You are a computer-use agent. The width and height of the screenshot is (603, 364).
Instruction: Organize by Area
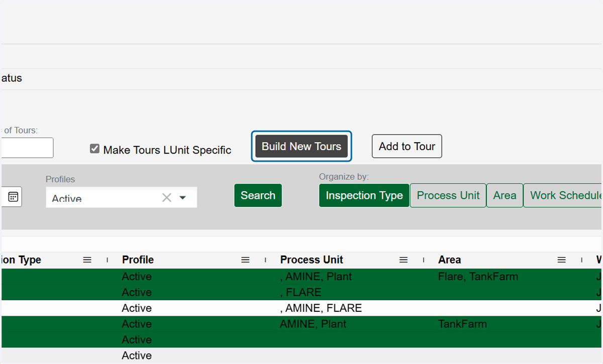[505, 195]
